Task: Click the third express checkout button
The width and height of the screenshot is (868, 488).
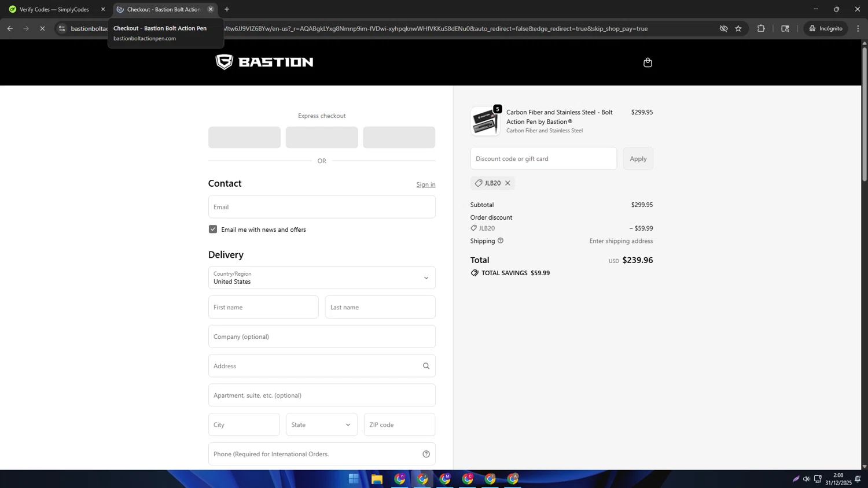Action: point(399,138)
